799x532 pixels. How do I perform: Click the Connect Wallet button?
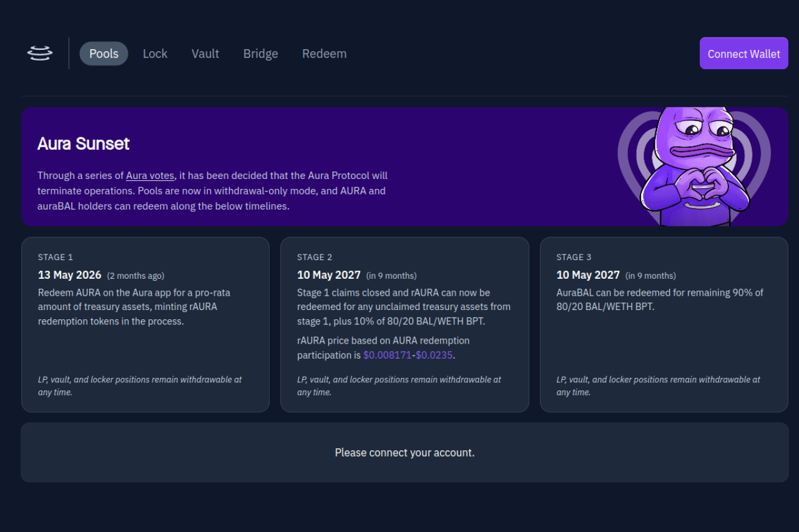[744, 54]
